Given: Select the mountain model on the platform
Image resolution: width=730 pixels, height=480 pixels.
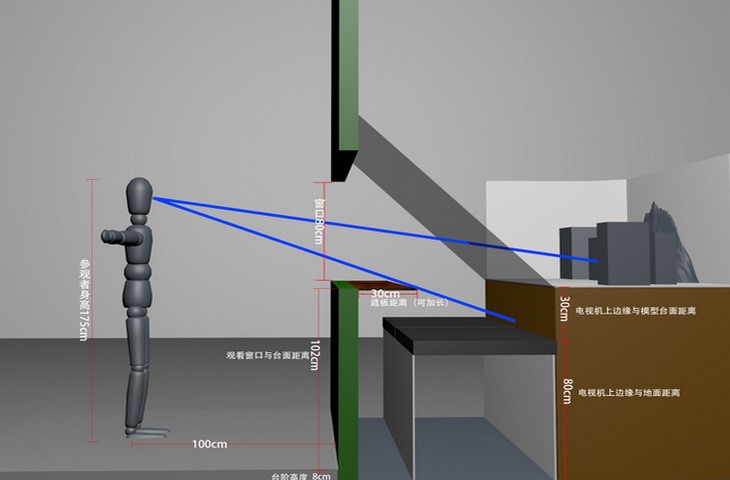Looking at the screenshot, I should pos(670,245).
